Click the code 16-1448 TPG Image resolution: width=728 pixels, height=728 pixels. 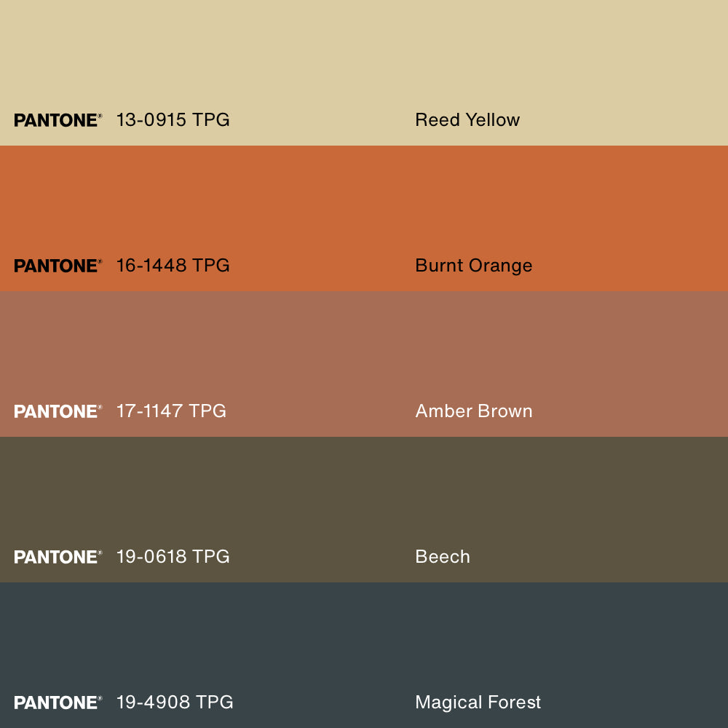[x=173, y=266]
